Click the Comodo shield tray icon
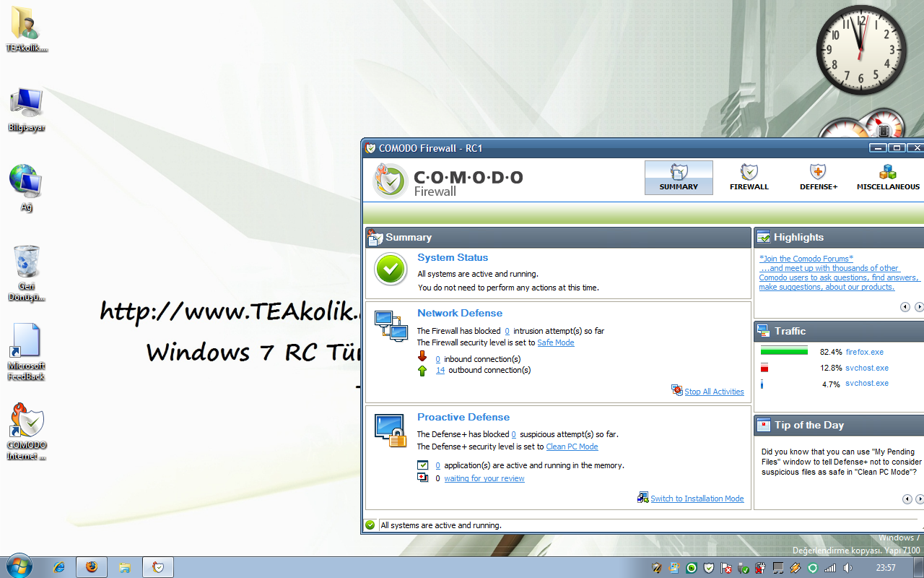924x578 pixels. [709, 568]
